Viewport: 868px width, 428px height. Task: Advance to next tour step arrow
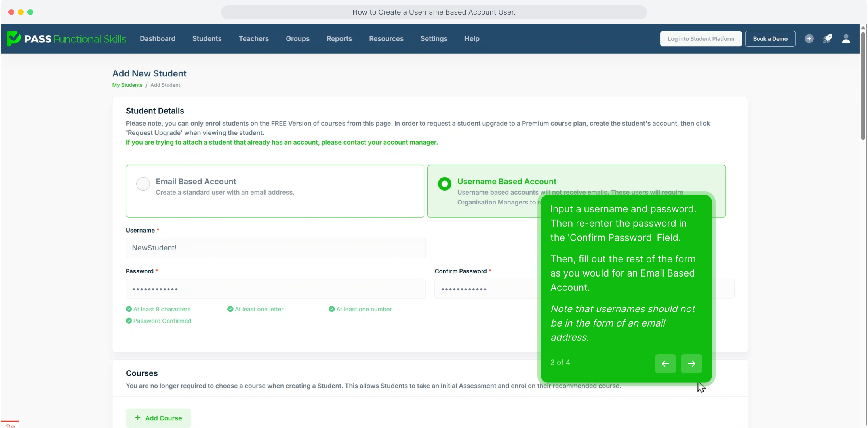[x=691, y=363]
